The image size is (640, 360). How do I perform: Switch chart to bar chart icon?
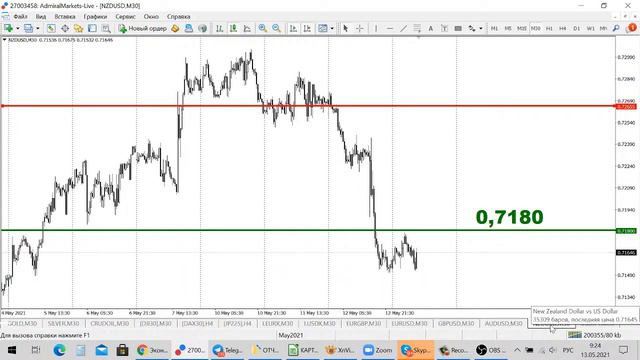(219, 28)
